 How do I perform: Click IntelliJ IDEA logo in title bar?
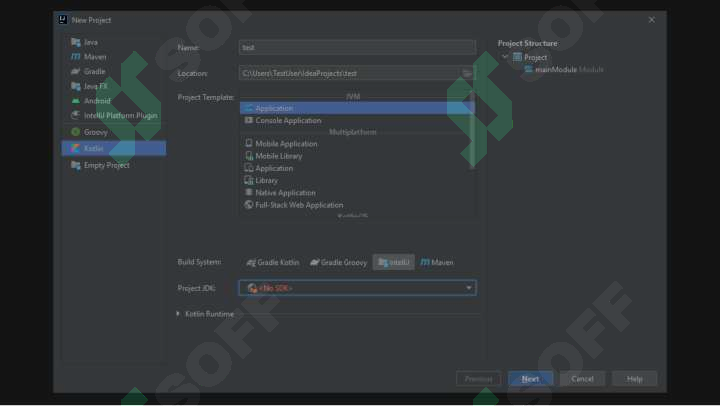62,20
